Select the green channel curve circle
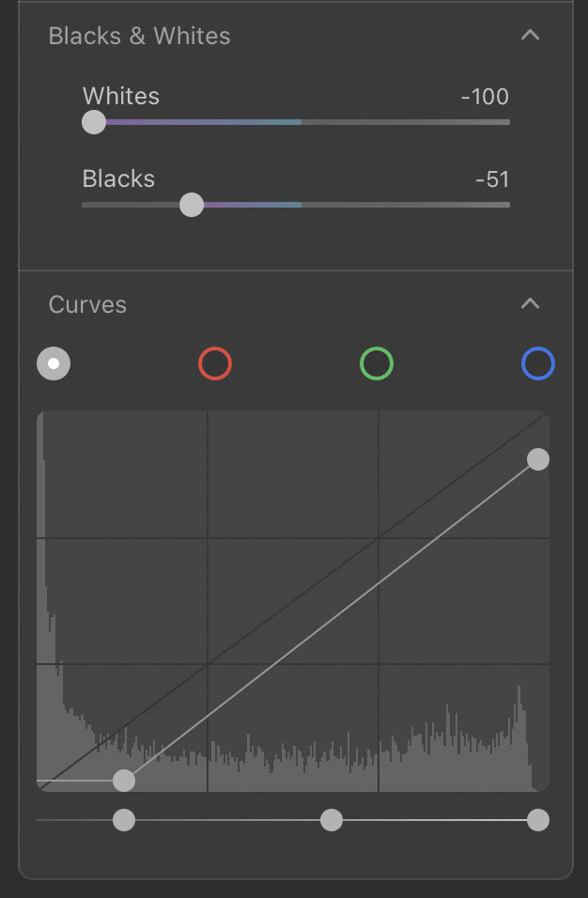 [x=376, y=364]
